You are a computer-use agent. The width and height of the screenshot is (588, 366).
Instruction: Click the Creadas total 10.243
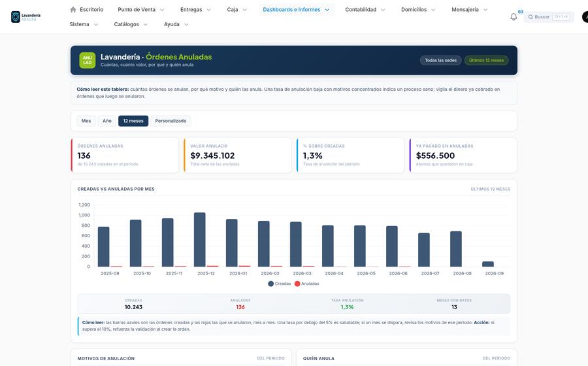click(x=133, y=307)
